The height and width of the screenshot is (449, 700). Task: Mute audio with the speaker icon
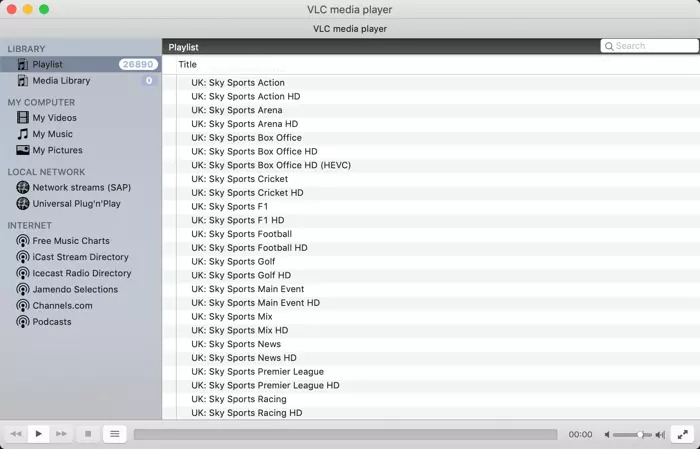(x=607, y=434)
